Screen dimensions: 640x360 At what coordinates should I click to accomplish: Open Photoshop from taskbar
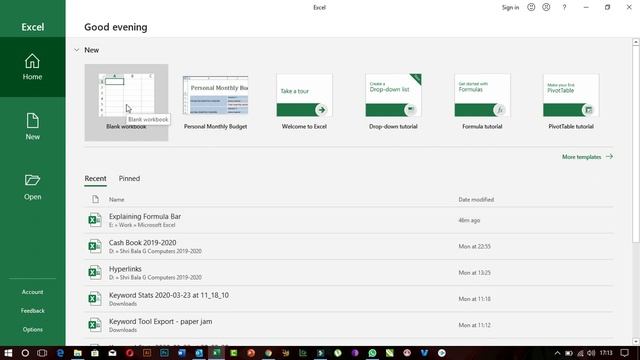pyautogui.click(x=164, y=353)
